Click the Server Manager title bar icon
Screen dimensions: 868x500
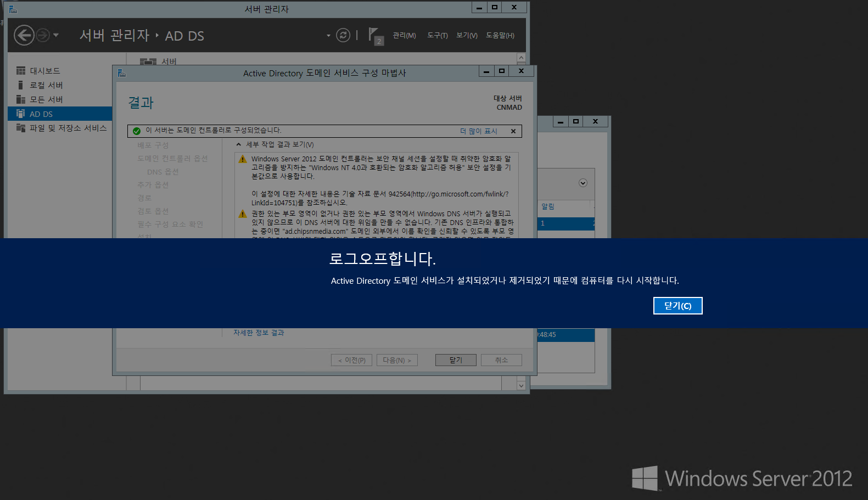click(x=13, y=9)
